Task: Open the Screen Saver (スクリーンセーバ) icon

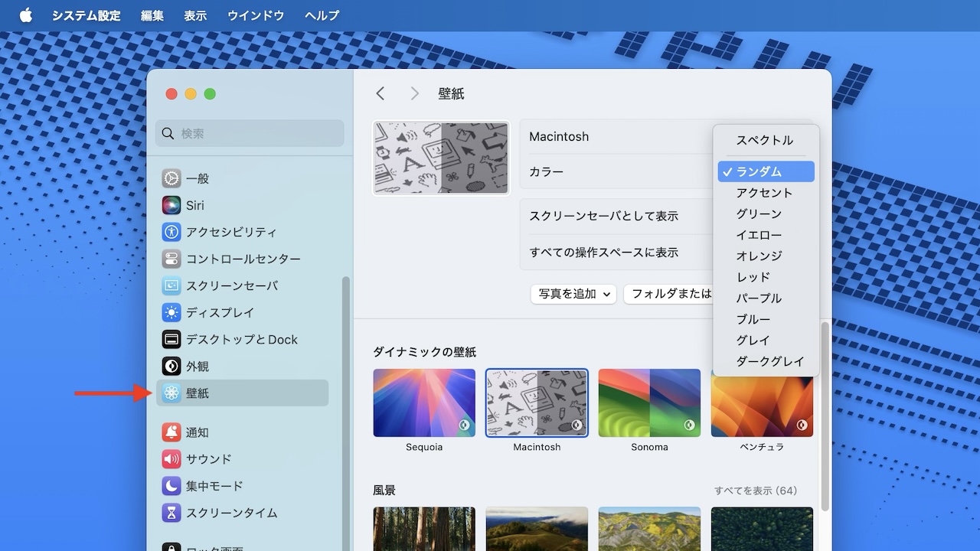Action: [171, 285]
